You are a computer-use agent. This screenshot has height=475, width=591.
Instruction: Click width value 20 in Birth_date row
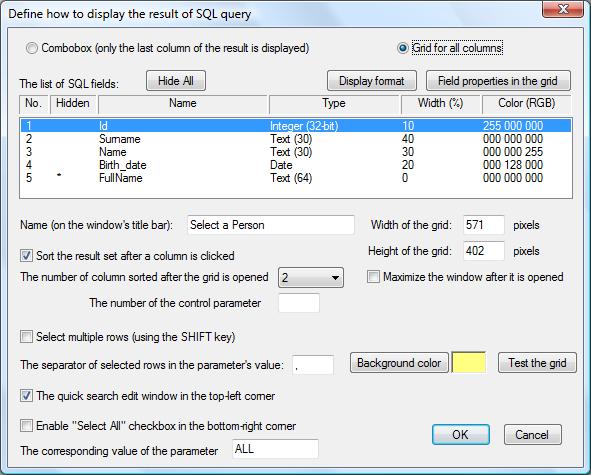[x=408, y=165]
